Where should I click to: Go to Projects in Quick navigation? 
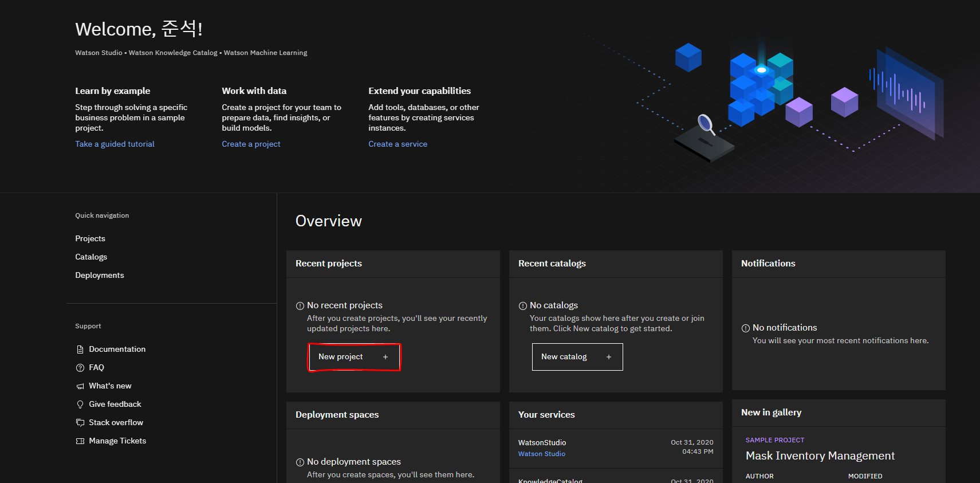(90, 238)
